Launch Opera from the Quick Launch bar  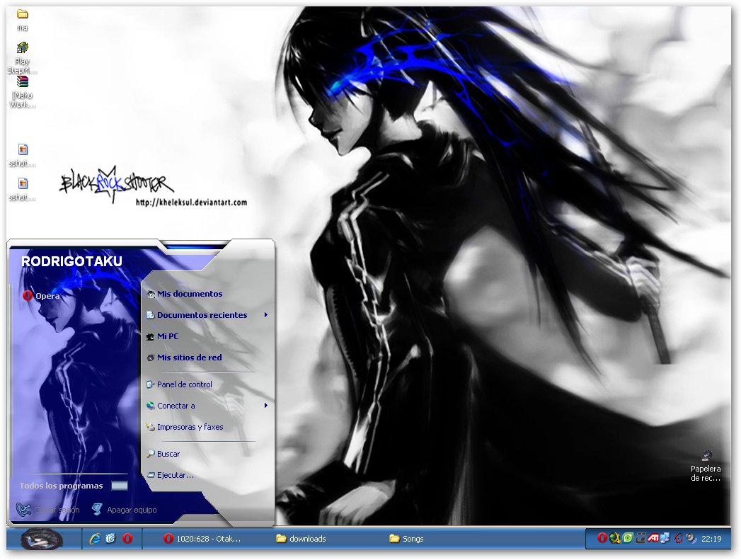[x=127, y=538]
